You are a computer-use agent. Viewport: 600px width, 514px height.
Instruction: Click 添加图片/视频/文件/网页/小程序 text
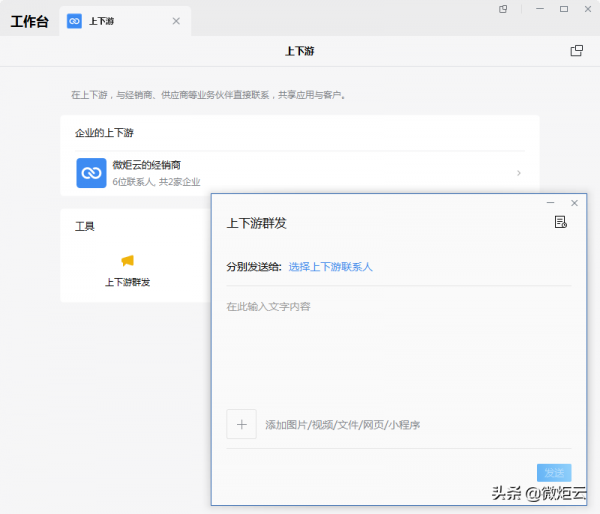tap(342, 425)
